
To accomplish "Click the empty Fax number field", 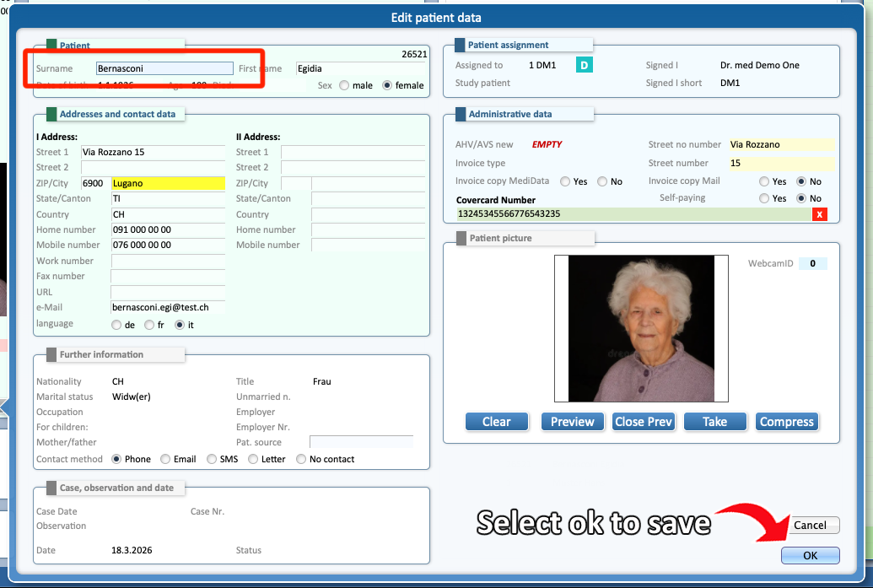I will pos(168,276).
